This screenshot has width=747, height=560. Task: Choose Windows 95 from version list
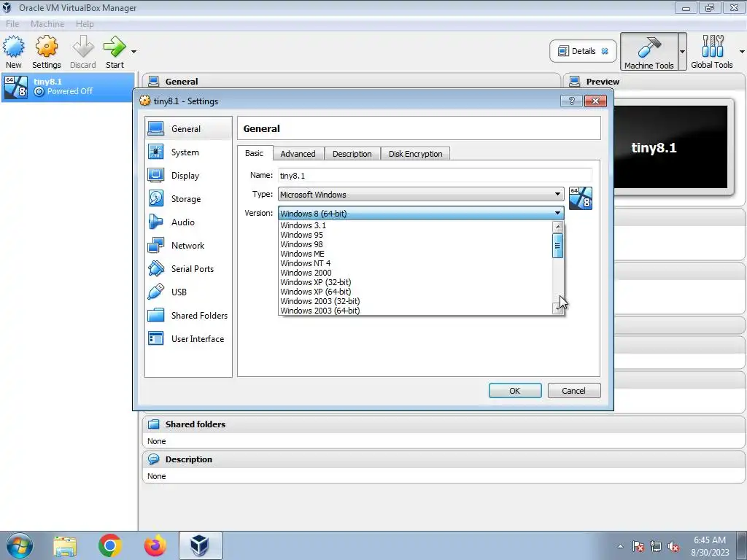[x=415, y=235]
